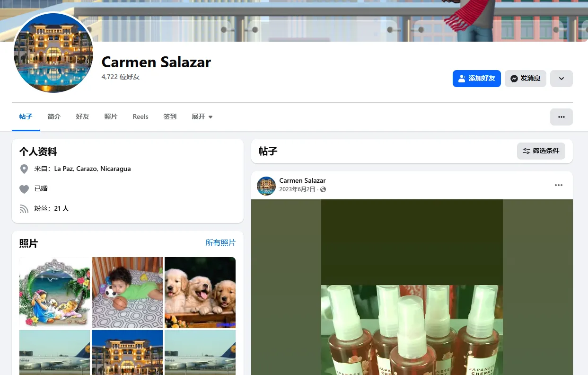Expand more options with the downward arrow button
Image resolution: width=588 pixels, height=375 pixels.
[561, 79]
